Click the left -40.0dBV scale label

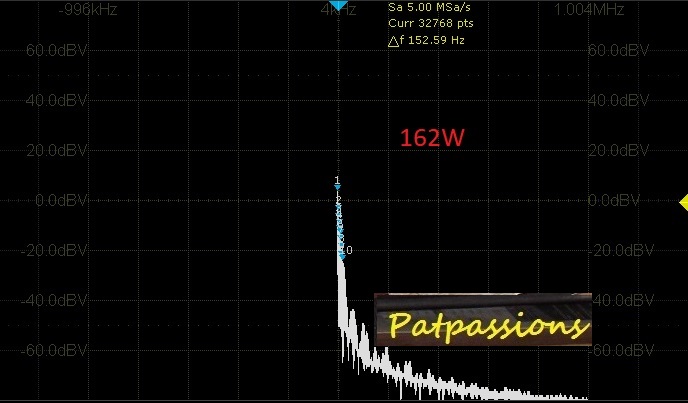(x=45, y=300)
